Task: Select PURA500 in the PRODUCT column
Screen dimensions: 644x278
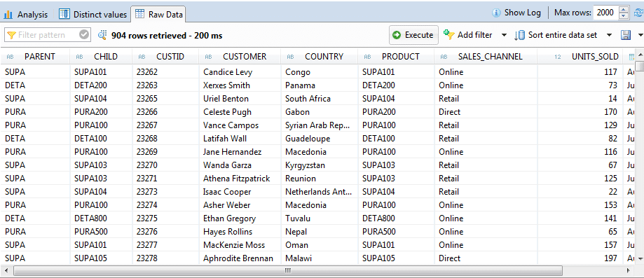Action: 396,232
